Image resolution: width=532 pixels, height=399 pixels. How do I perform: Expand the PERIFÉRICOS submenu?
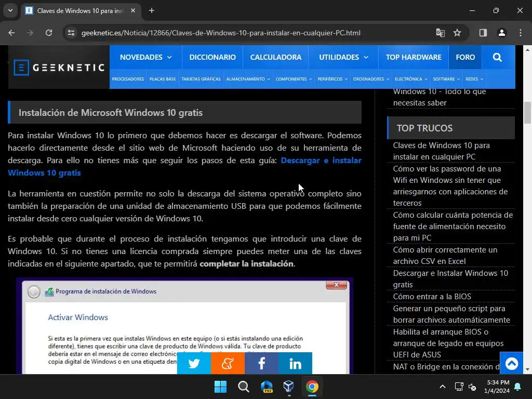332,79
